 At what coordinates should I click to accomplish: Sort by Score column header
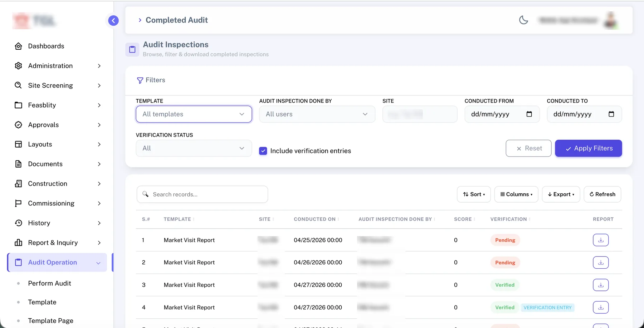tap(464, 219)
